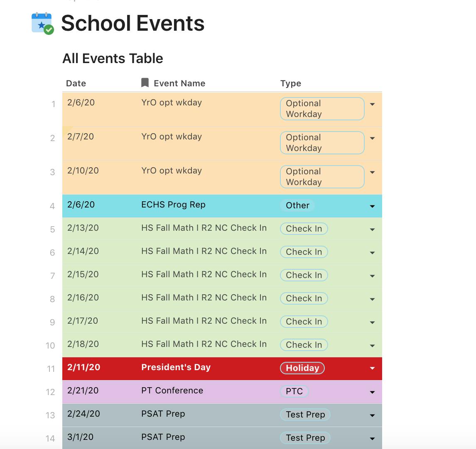Select row number 12
Image resolution: width=476 pixels, height=449 pixels.
click(x=50, y=392)
